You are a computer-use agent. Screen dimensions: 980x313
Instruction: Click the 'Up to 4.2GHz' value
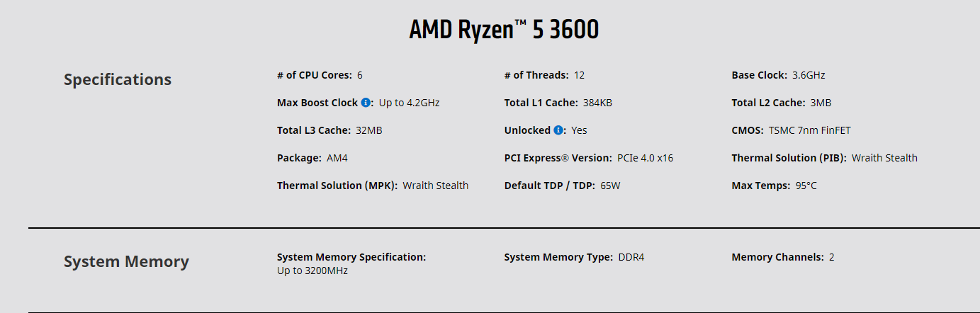pos(409,103)
